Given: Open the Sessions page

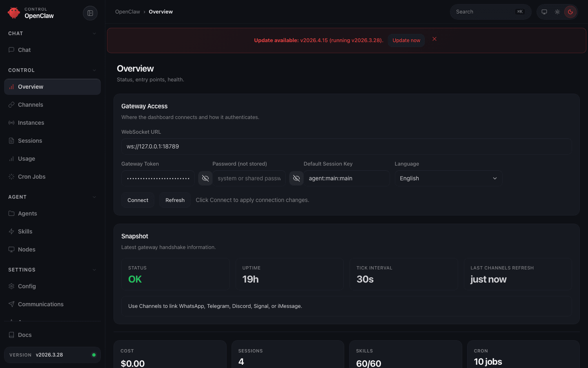Looking at the screenshot, I should coord(30,141).
